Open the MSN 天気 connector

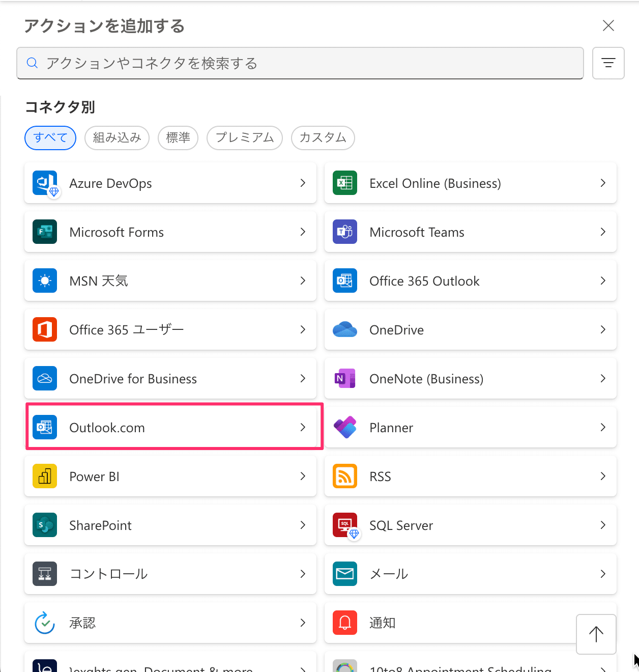[170, 281]
